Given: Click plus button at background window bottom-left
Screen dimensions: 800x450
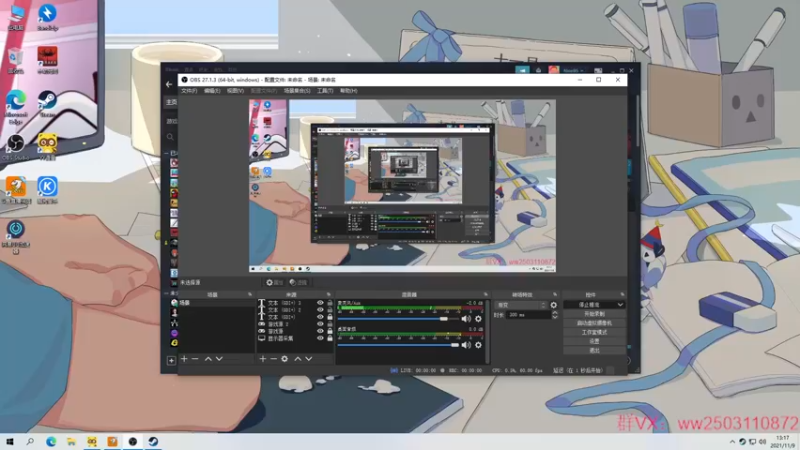Looking at the screenshot, I should point(171,360).
